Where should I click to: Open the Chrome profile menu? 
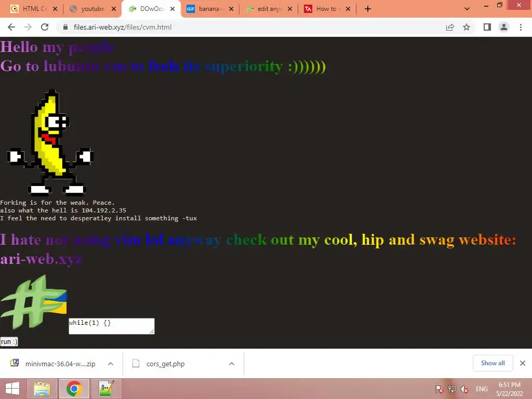(504, 27)
